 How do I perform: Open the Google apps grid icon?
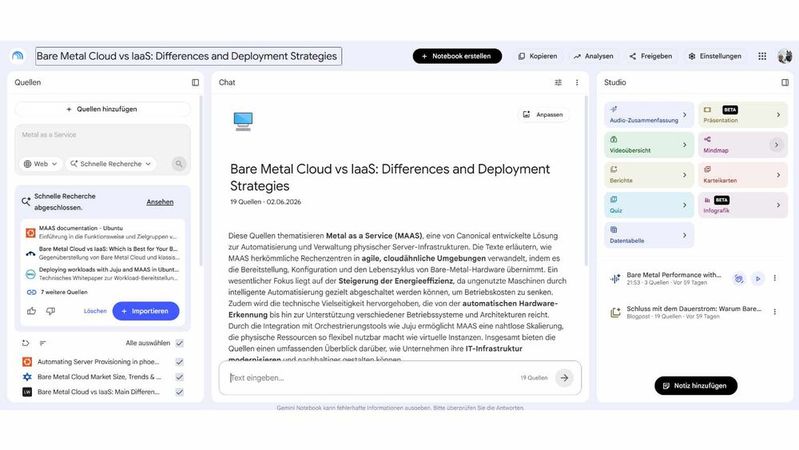762,56
